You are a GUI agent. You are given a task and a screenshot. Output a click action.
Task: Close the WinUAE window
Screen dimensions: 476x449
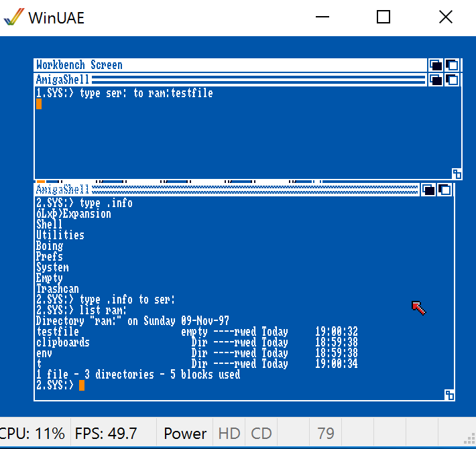pyautogui.click(x=446, y=17)
